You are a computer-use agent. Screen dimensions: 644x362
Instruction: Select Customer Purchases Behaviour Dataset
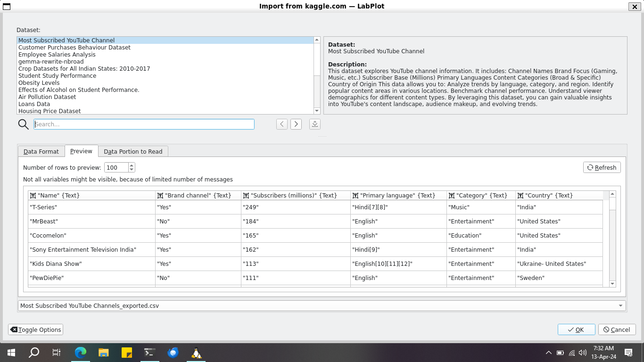click(165, 48)
